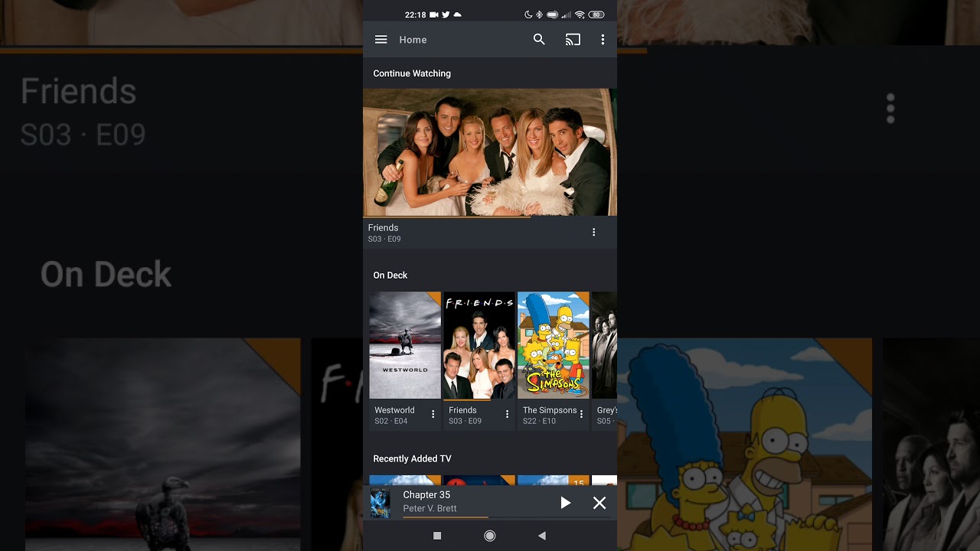This screenshot has width=980, height=551.
Task: Tap the Continue Watching section header
Action: coord(412,73)
